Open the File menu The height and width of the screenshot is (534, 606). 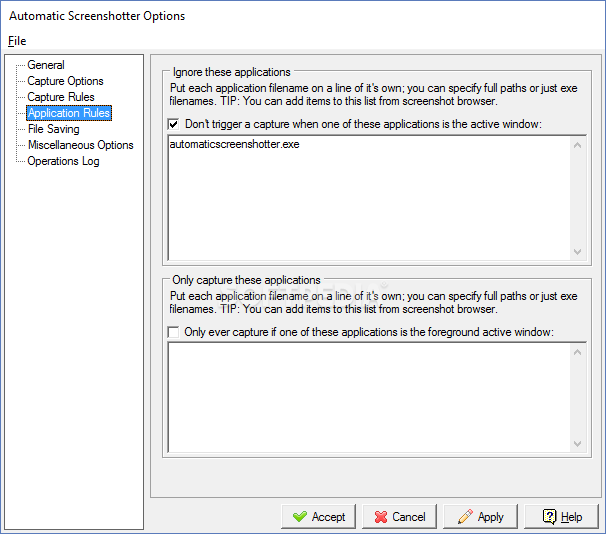(x=17, y=41)
